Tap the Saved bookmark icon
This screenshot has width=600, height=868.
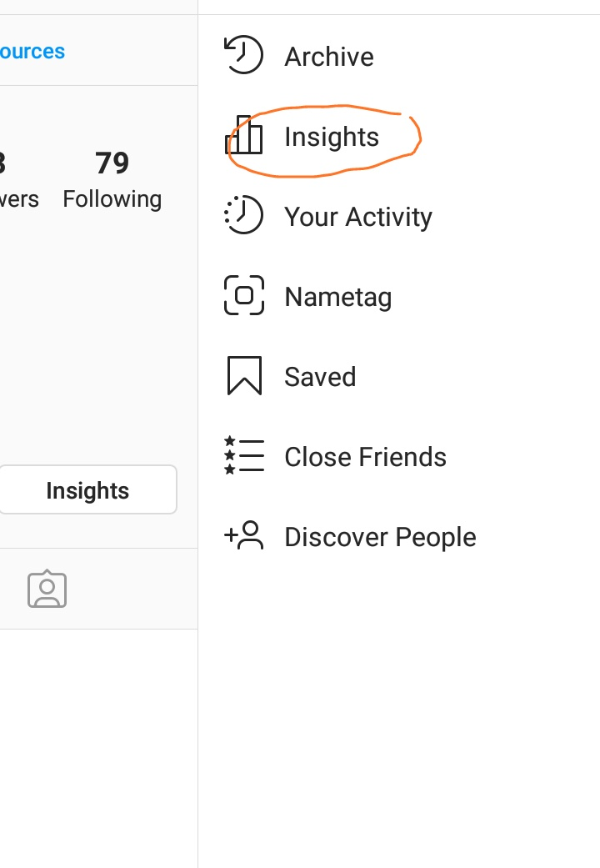244,375
